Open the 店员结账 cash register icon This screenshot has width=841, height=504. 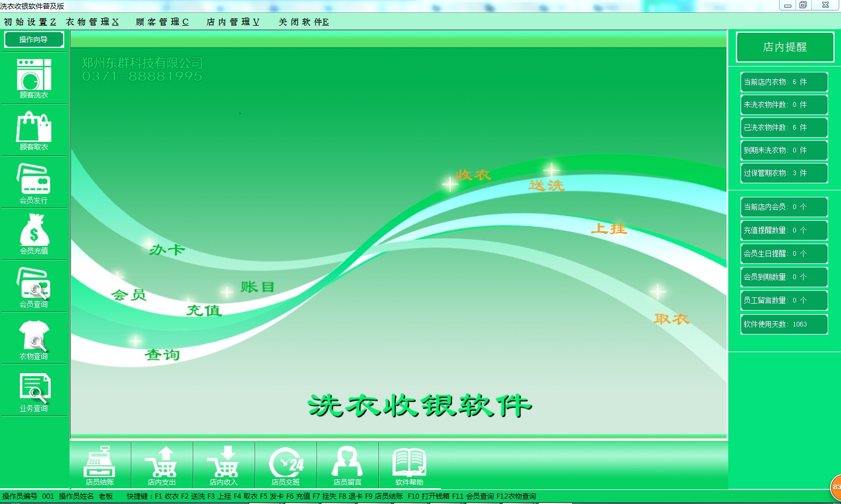tap(100, 465)
